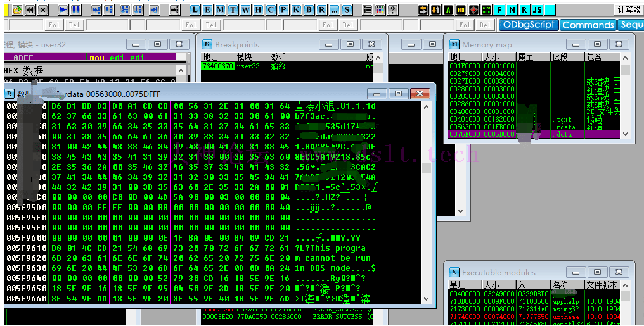Screen dimensions: 644x326
Task: Click down arrow of dump window scrollbar
Action: 427,299
